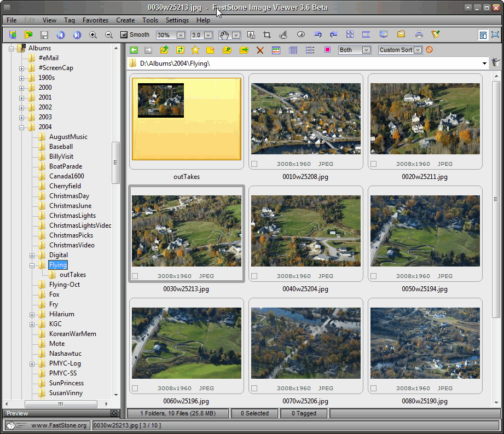Collapse the 2004 folder tree node

point(21,128)
